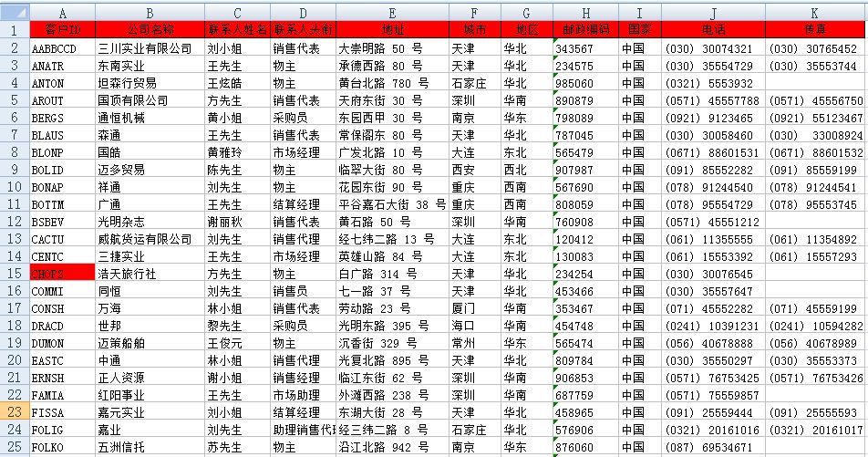Screen dimensions: 868x457
Task: Click the red highlighted CHOPS cell
Action: [x=62, y=273]
